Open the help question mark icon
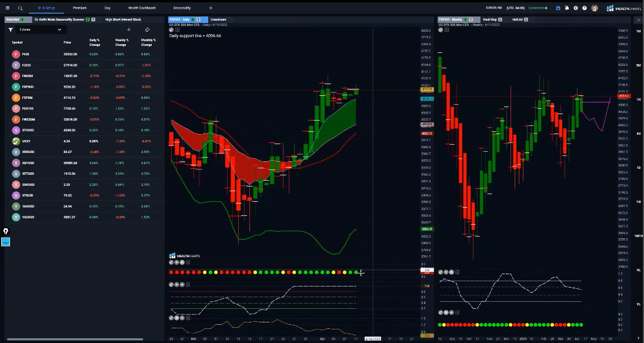The height and width of the screenshot is (343, 644). [585, 8]
